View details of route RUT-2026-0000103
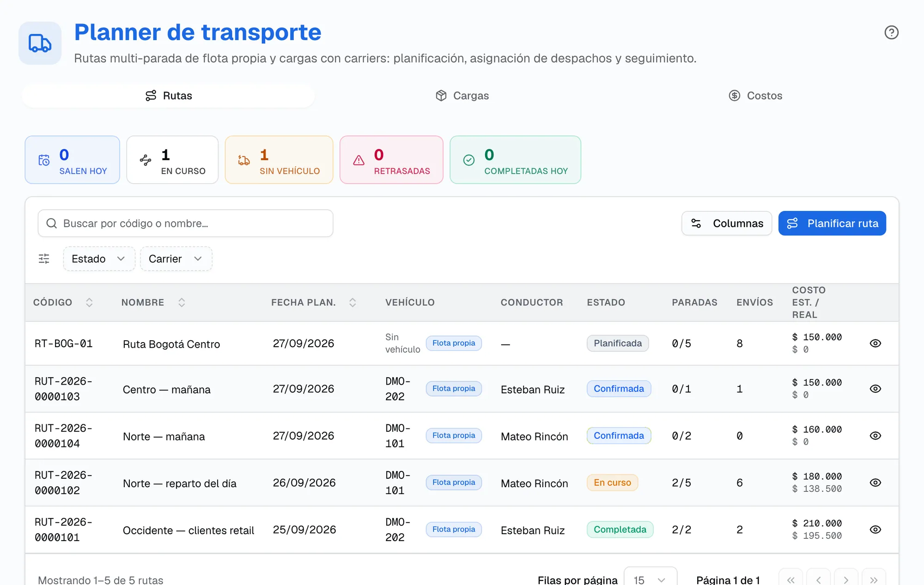This screenshot has width=924, height=585. (x=875, y=389)
